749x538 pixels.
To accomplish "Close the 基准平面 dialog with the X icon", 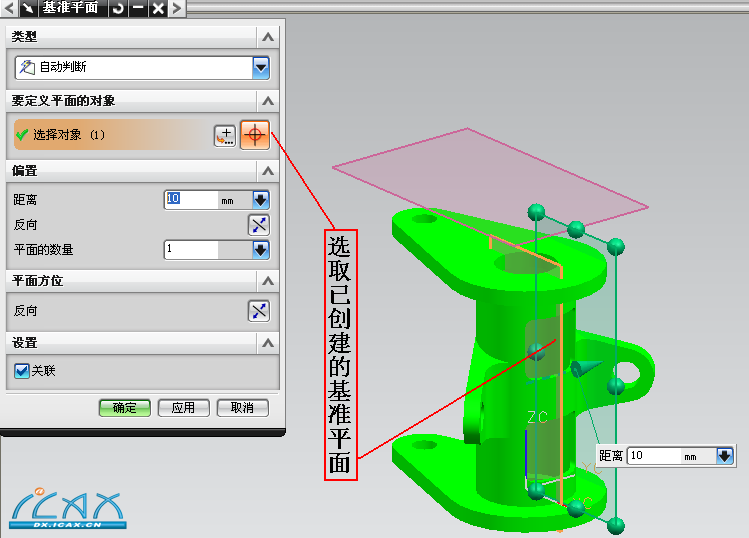I will (159, 8).
